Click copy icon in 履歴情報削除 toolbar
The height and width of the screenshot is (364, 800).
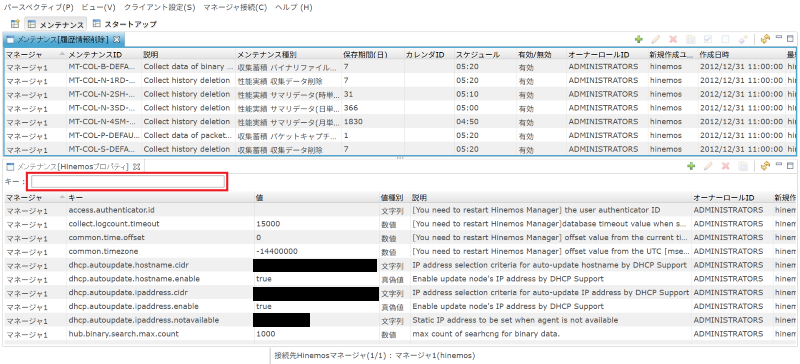coord(690,39)
